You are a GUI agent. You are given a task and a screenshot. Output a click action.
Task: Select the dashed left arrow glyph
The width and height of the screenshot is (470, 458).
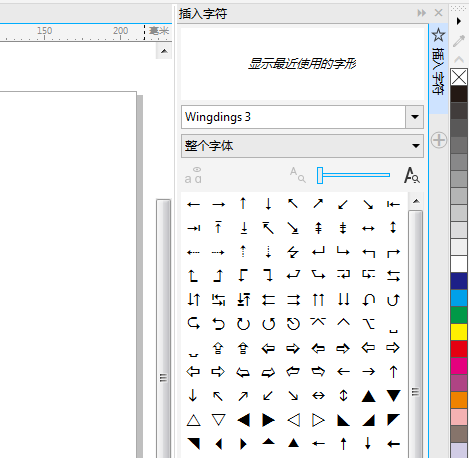click(x=193, y=252)
